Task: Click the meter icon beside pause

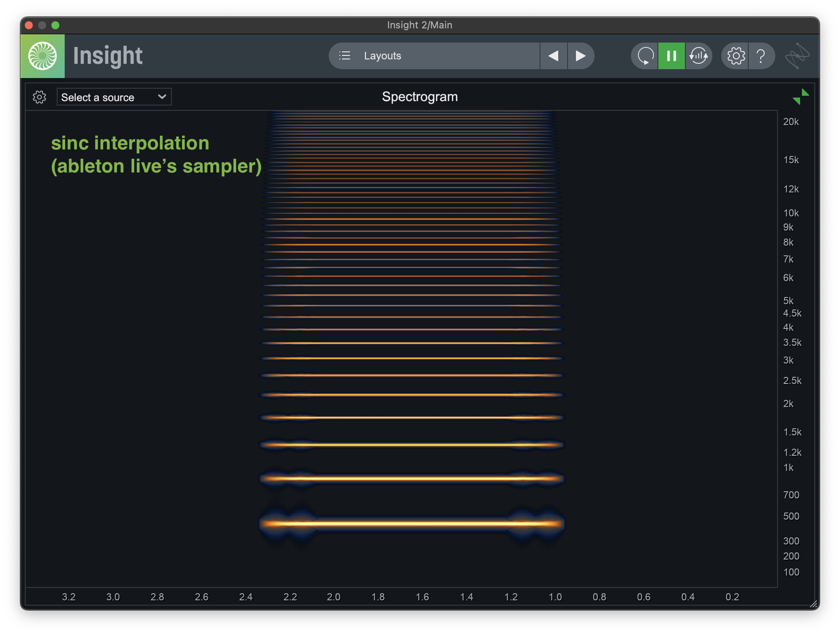Action: 699,56
